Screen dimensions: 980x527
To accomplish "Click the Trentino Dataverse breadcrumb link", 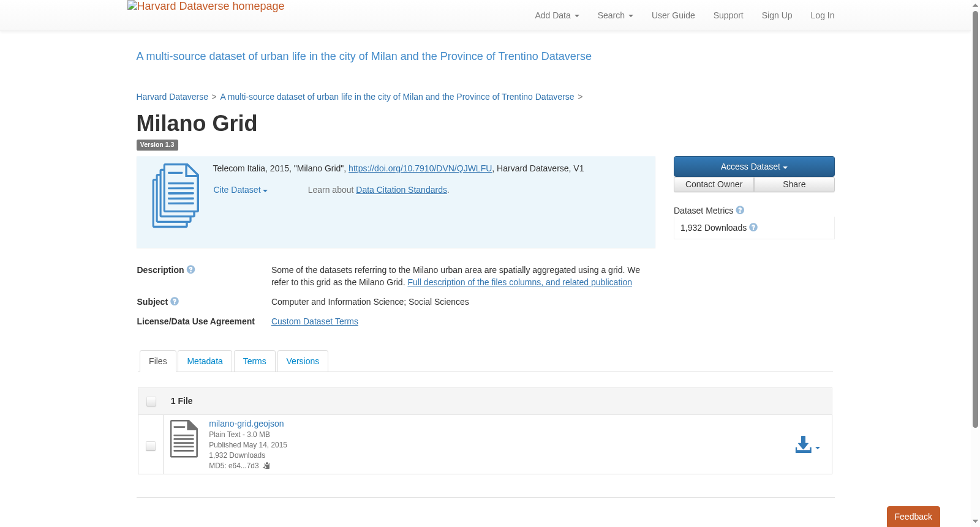I will pos(397,97).
